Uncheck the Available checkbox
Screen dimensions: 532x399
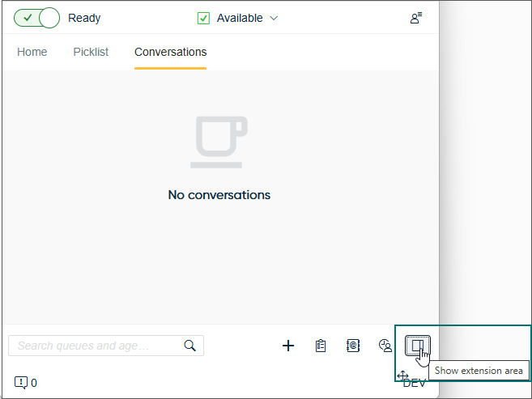[x=204, y=18]
